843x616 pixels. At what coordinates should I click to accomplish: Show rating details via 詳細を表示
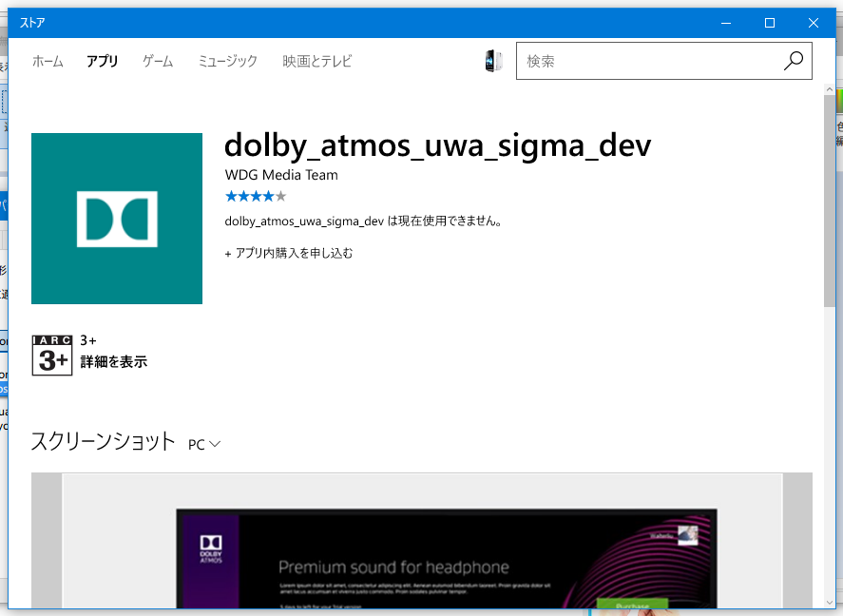tap(114, 362)
